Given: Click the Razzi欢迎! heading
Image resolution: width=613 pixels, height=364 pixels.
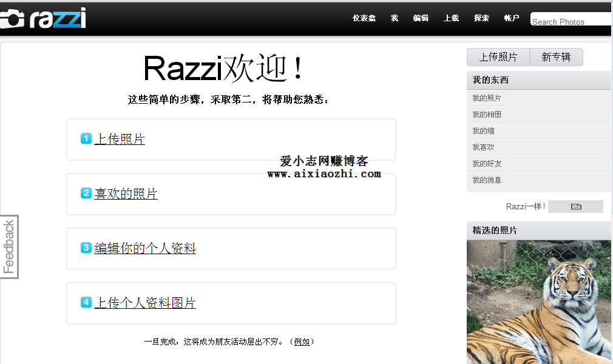Looking at the screenshot, I should pyautogui.click(x=223, y=69).
